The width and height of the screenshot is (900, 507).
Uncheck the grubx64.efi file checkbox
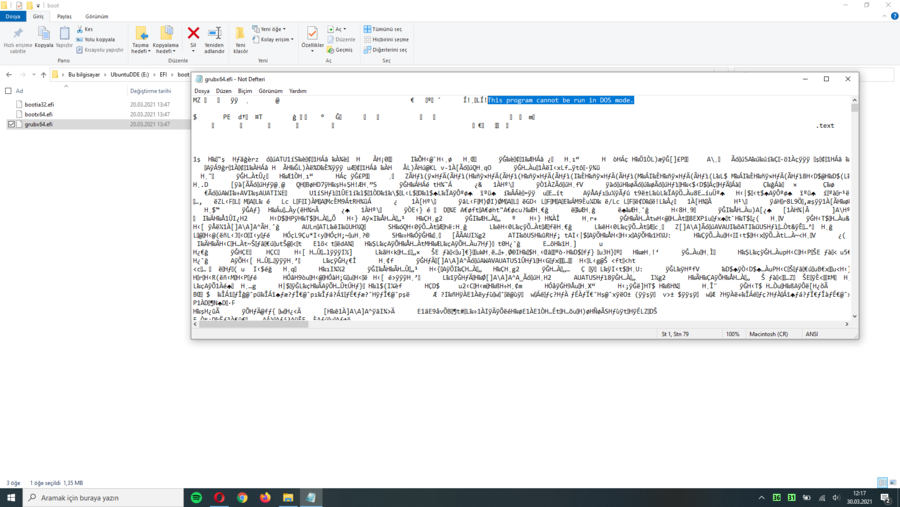11,124
